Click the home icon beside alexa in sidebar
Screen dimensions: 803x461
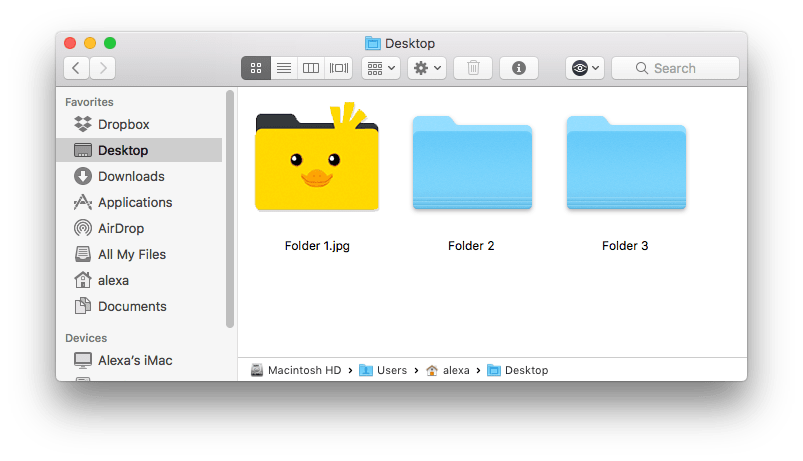click(82, 280)
